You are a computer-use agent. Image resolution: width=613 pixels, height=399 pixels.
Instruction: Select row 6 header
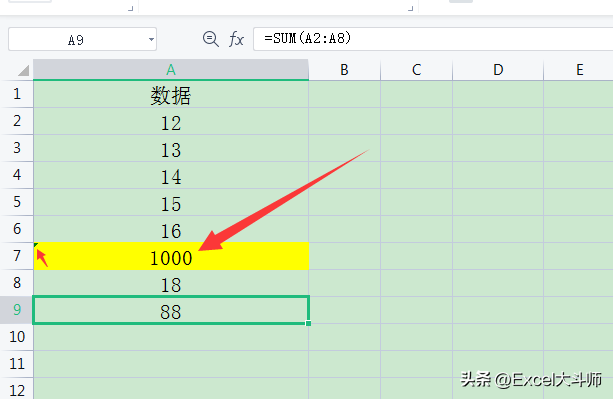coord(17,229)
